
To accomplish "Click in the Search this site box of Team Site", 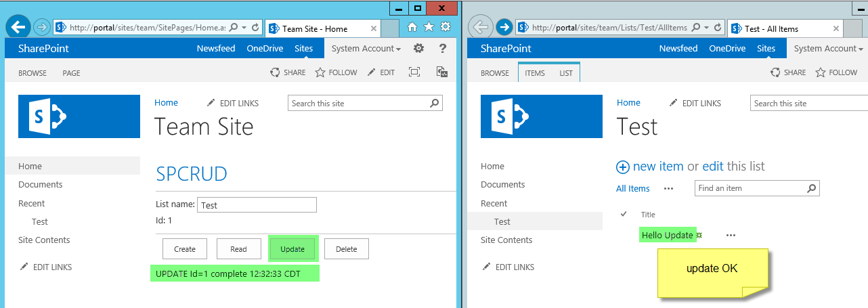I will 359,103.
